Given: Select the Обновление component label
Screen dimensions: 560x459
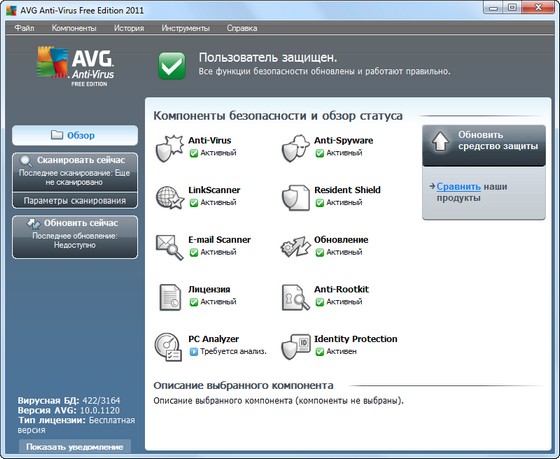Looking at the screenshot, I should coord(341,240).
